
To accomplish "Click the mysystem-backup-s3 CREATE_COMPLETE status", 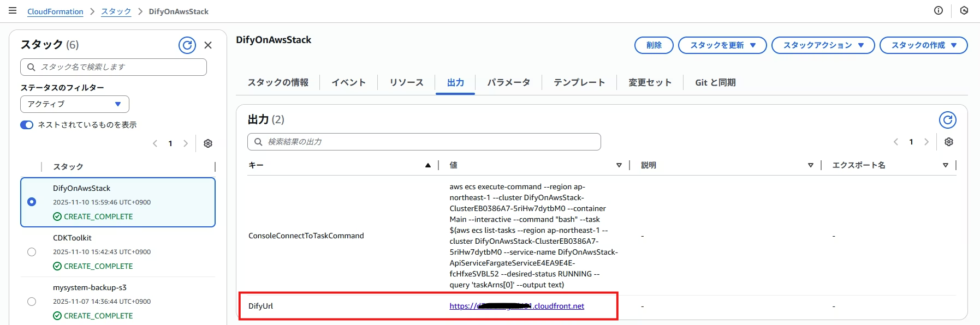I will click(x=93, y=316).
